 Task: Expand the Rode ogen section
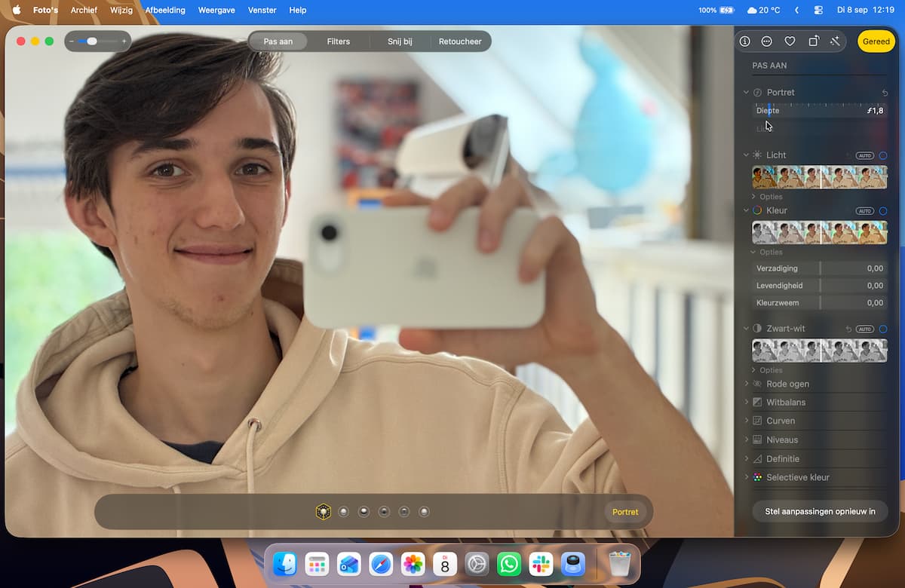point(746,384)
